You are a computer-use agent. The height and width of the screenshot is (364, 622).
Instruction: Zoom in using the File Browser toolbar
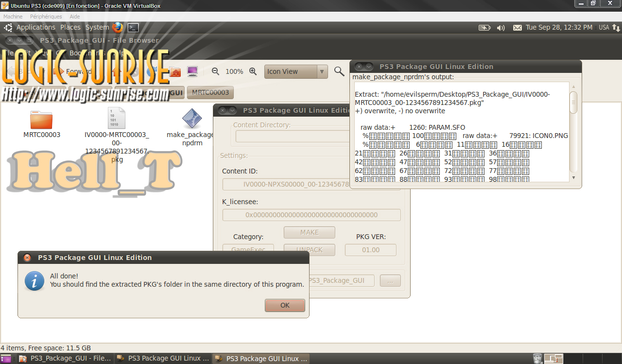coord(253,71)
